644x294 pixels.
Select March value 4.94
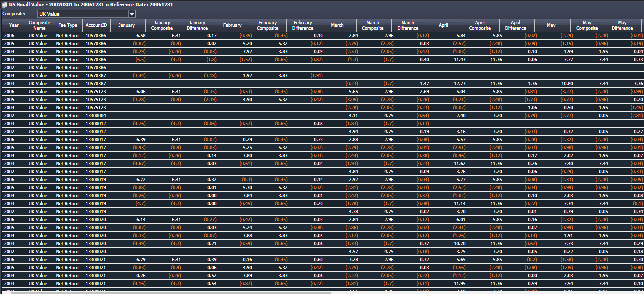353,132
